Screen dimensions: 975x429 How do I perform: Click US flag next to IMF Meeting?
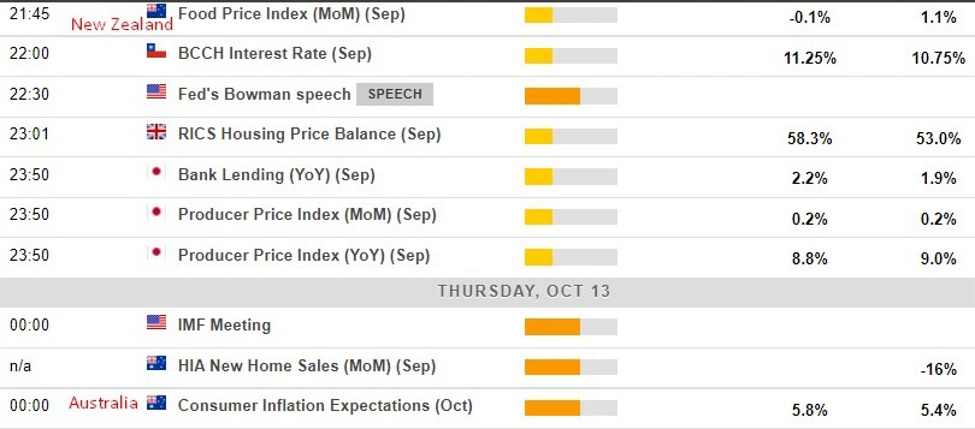tap(156, 322)
